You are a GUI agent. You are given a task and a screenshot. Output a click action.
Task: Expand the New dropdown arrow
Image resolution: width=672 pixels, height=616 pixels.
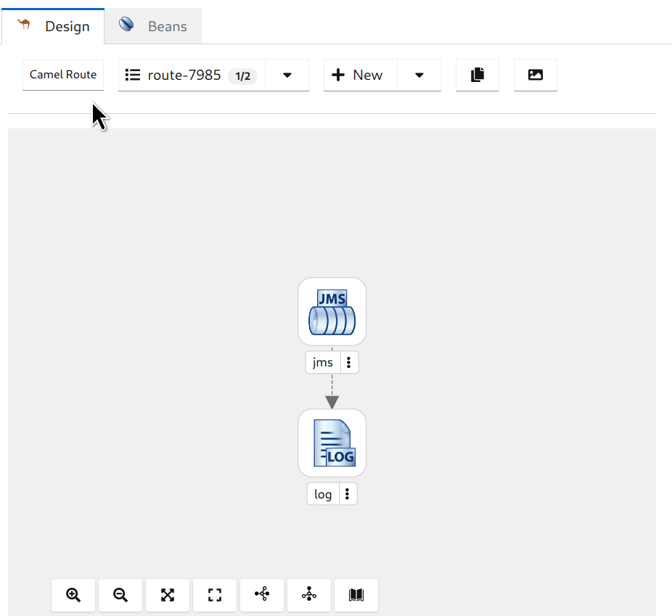[x=419, y=75]
